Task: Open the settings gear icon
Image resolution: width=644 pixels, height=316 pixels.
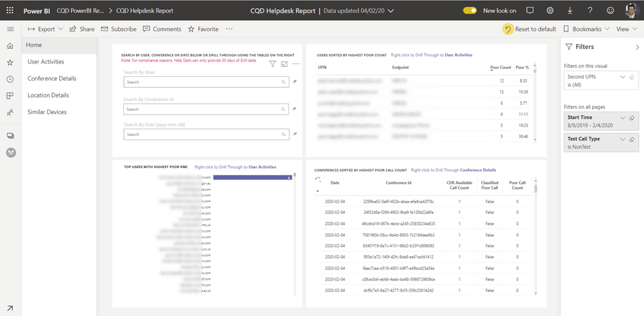Action: [550, 11]
